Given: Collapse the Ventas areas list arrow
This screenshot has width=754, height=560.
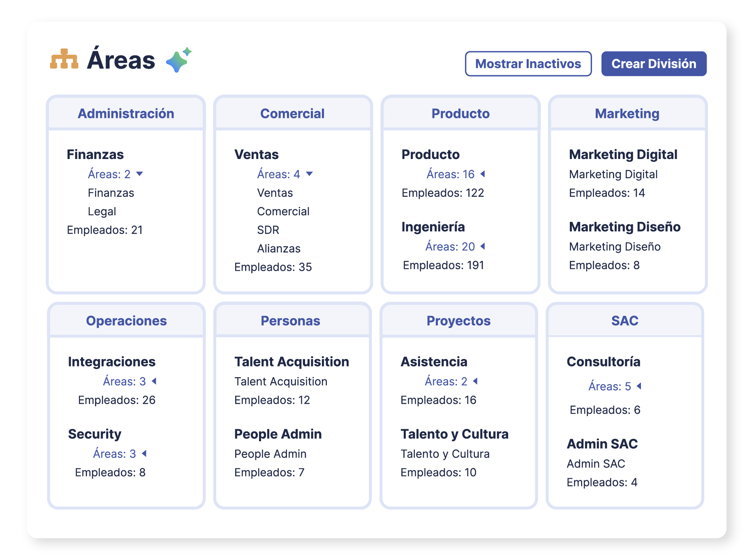Looking at the screenshot, I should 309,174.
